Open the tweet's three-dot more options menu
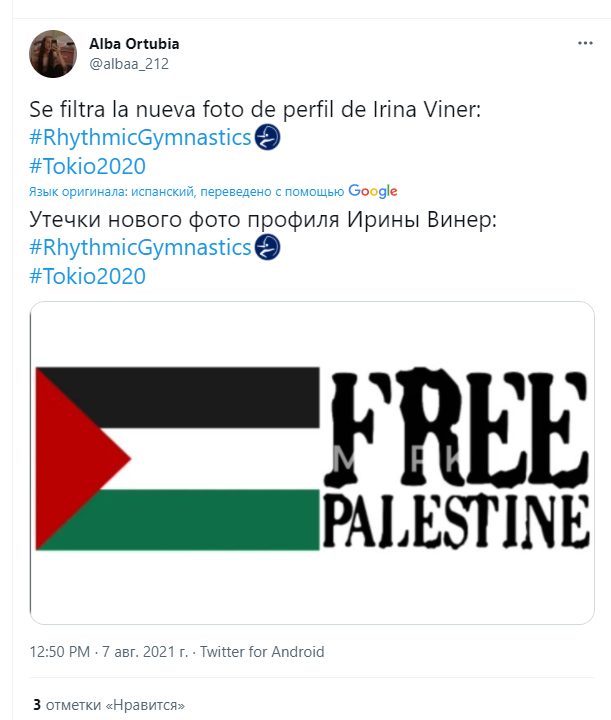This screenshot has height=720, width=611. [585, 45]
